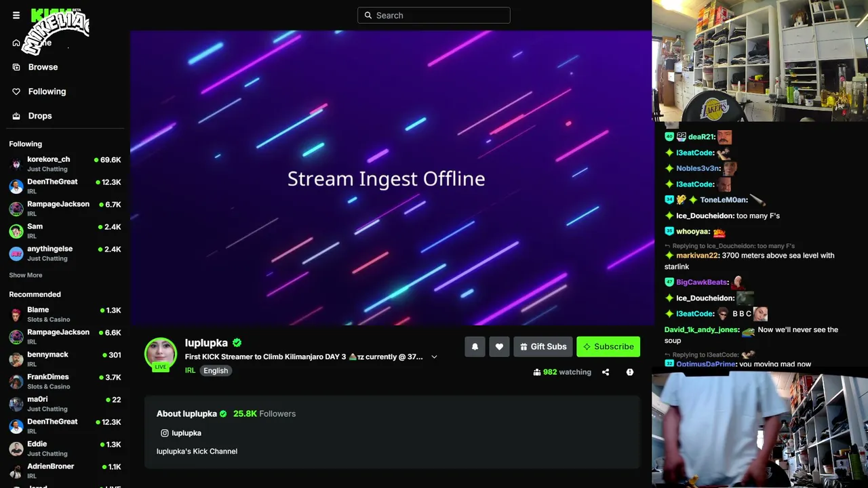Screen dimensions: 868x488
Task: Click ma0ri channel avatar
Action: (16, 404)
